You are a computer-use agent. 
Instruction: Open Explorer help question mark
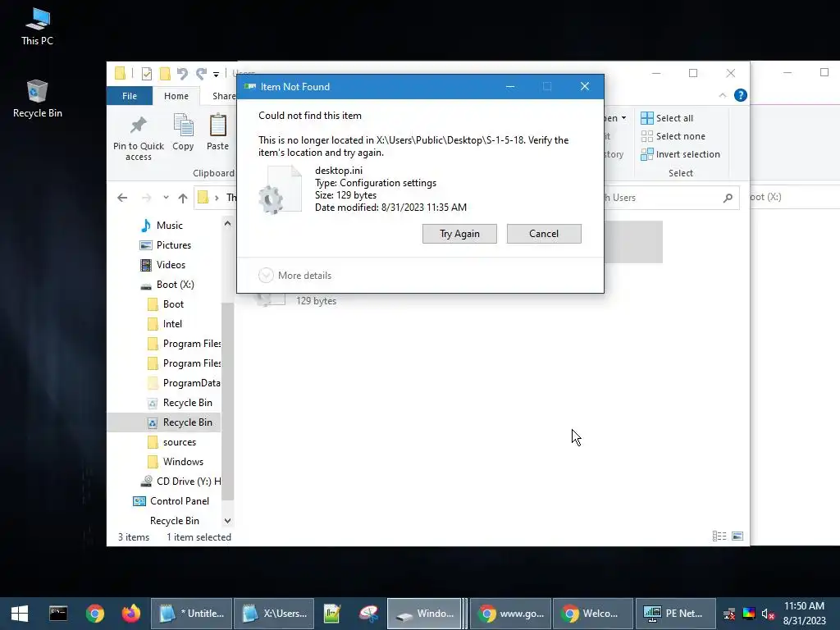coord(741,95)
